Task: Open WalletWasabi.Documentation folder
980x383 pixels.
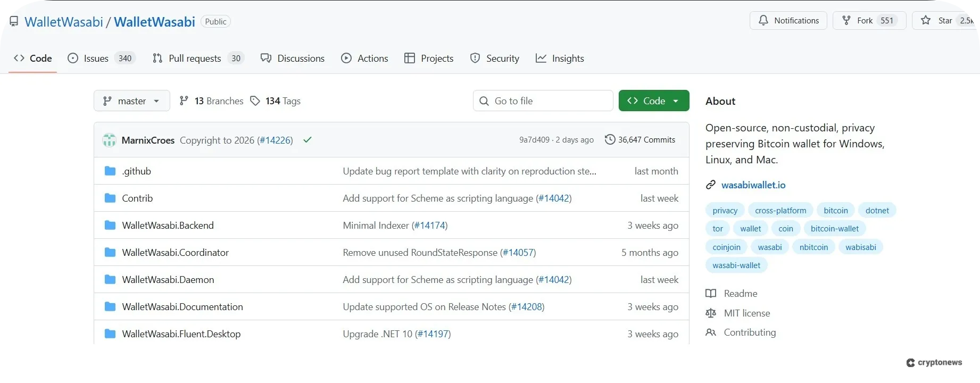Action: (x=182, y=306)
